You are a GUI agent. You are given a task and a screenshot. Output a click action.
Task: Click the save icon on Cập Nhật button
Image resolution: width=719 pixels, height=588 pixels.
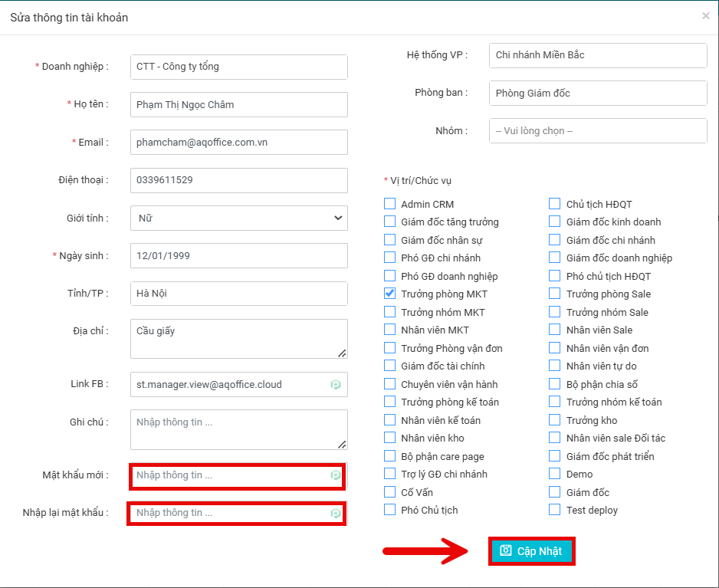pyautogui.click(x=506, y=551)
